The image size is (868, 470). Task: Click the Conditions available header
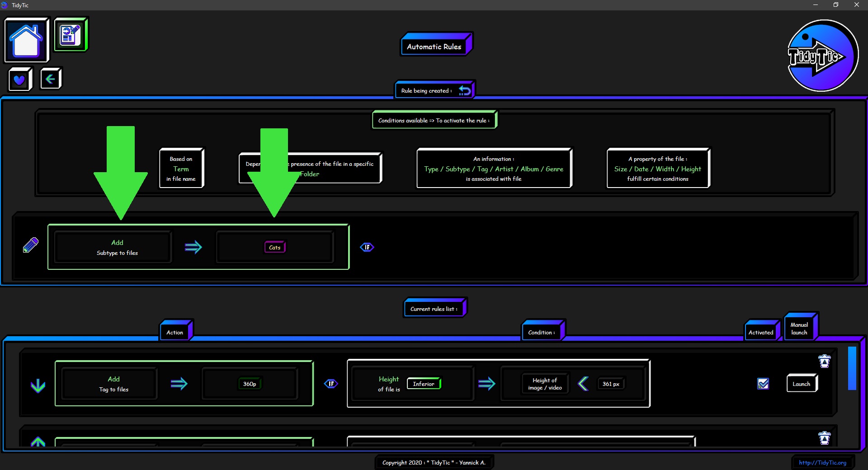tap(434, 120)
